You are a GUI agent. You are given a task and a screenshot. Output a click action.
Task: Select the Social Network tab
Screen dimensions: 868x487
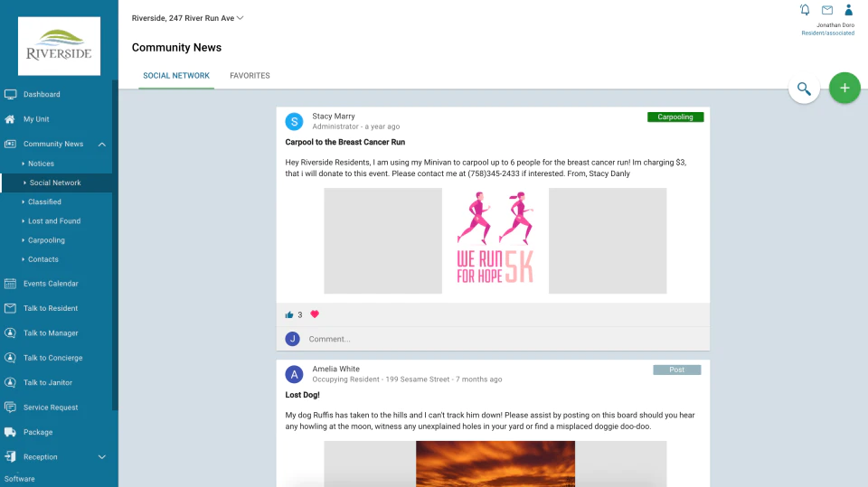176,76
